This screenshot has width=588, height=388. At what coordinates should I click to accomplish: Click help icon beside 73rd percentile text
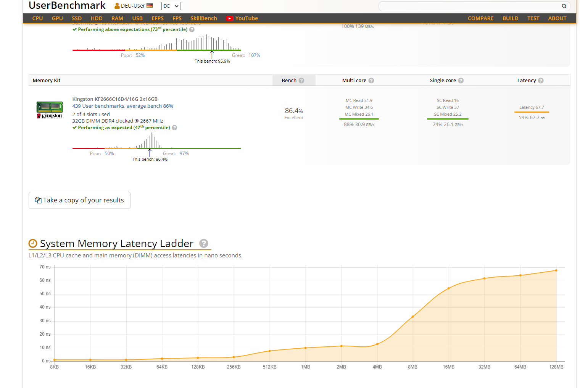click(x=192, y=29)
